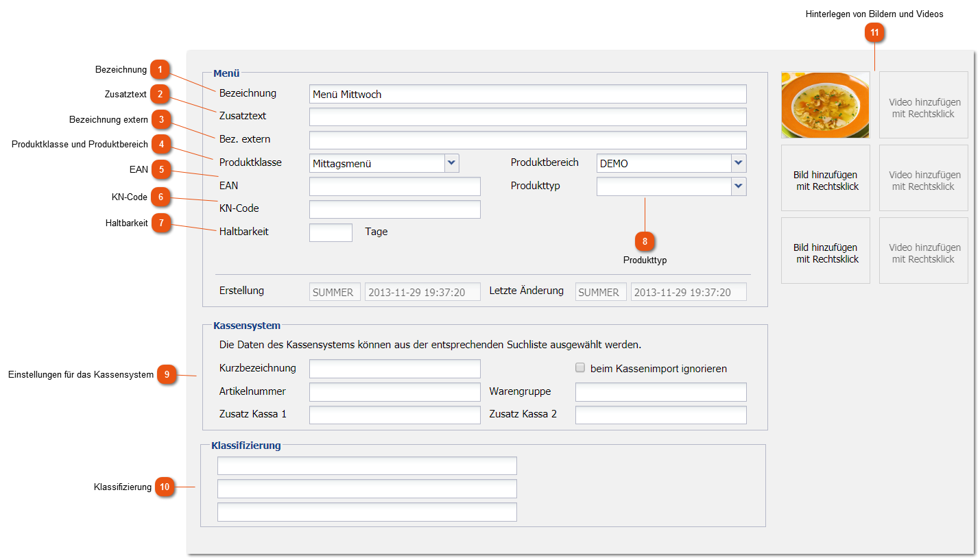
Task: Click the EAN input field
Action: (x=394, y=186)
